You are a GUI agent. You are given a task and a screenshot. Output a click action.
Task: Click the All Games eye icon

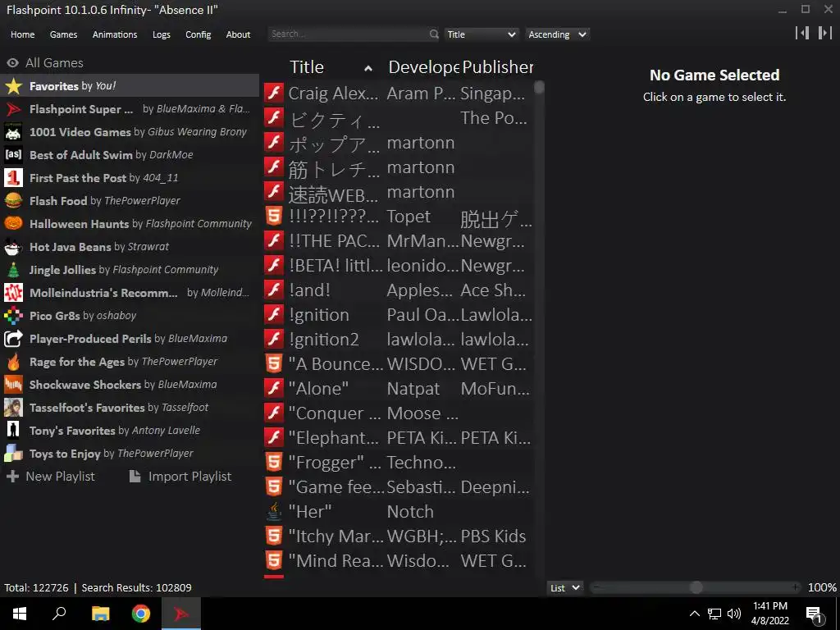coord(13,62)
